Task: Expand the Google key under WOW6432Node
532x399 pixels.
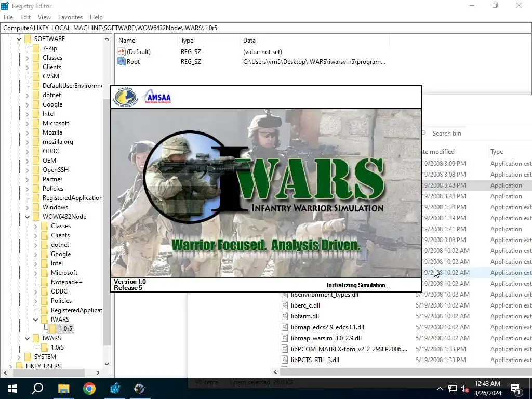Action: coord(36,254)
